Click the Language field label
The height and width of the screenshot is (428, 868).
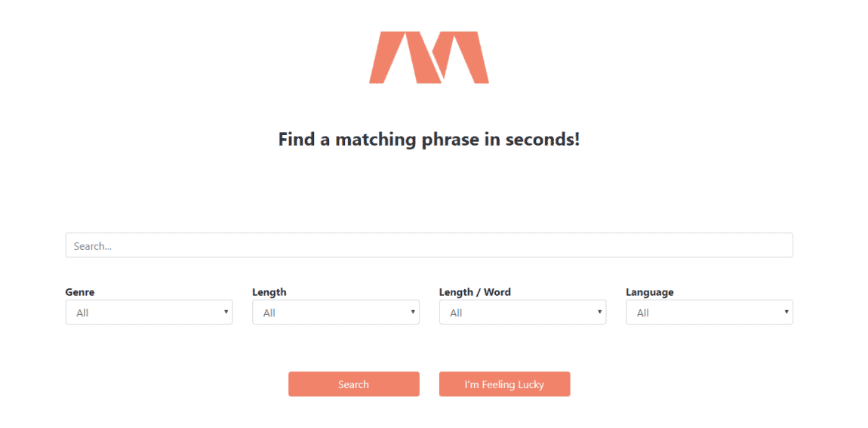pyautogui.click(x=649, y=292)
